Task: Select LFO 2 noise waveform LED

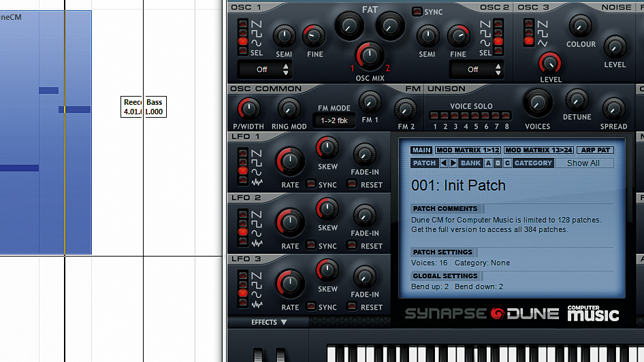Action: (243, 242)
